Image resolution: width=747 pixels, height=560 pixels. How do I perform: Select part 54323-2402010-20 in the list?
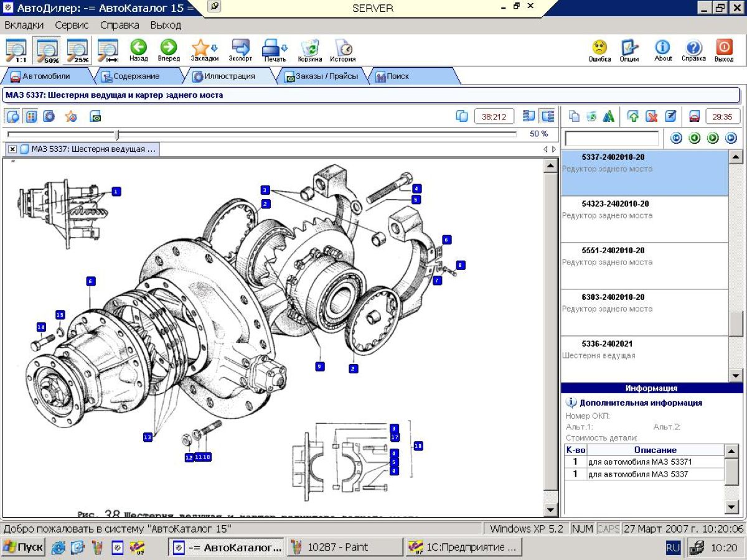pos(644,220)
